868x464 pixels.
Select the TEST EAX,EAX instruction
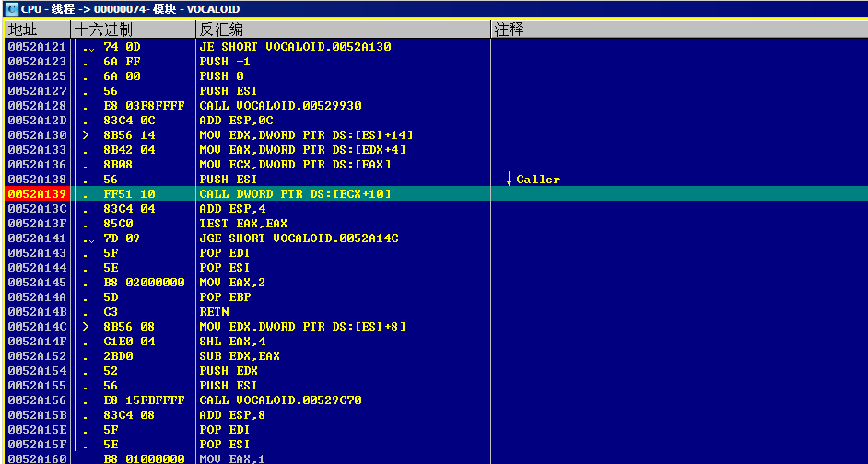pos(243,224)
